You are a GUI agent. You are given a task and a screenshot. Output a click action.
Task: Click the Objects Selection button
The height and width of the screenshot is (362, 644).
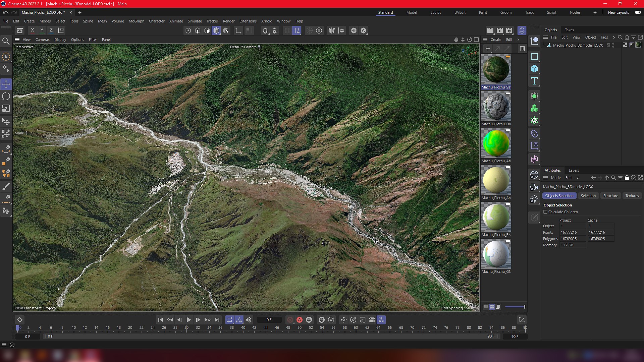[559, 196]
